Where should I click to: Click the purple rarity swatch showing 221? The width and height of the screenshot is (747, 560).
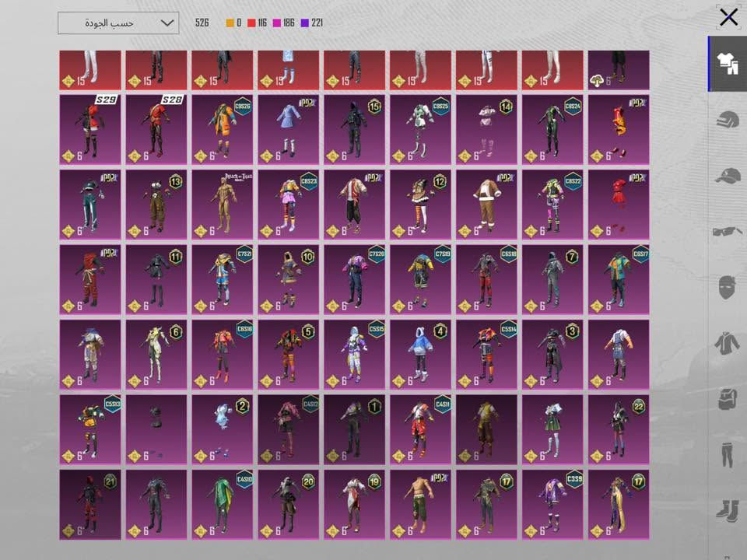coord(305,23)
